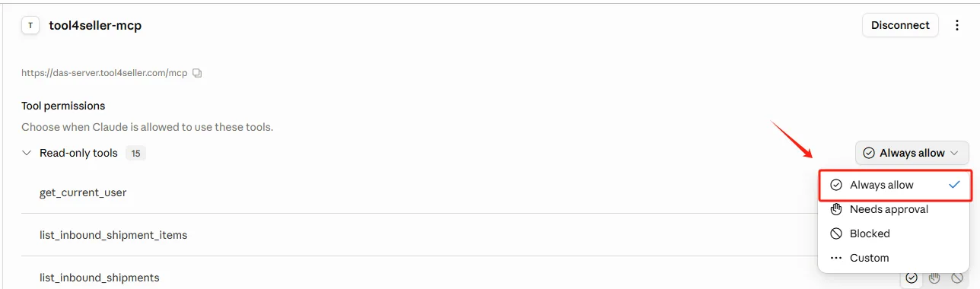The width and height of the screenshot is (980, 289).
Task: Disconnect the tool4seller-mcp connector
Action: point(900,25)
